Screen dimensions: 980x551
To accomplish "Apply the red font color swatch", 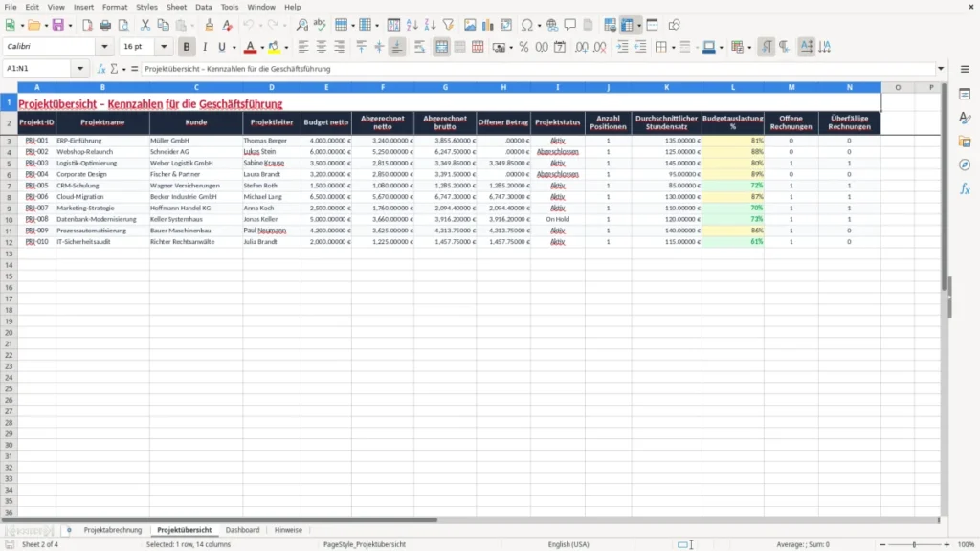I will [x=250, y=47].
